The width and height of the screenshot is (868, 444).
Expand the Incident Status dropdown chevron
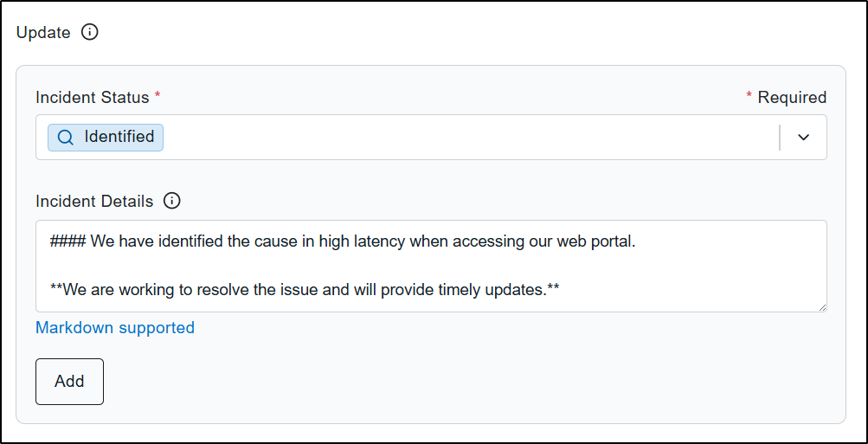click(x=803, y=138)
